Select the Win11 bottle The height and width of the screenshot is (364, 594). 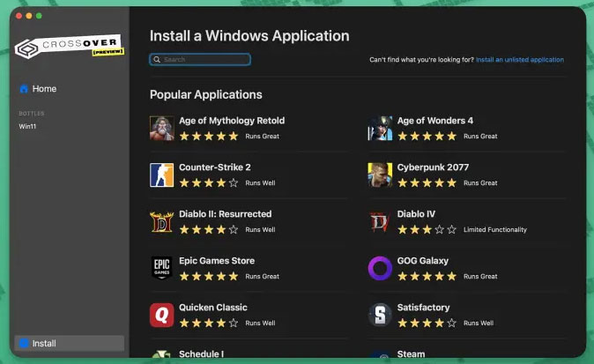(x=27, y=126)
